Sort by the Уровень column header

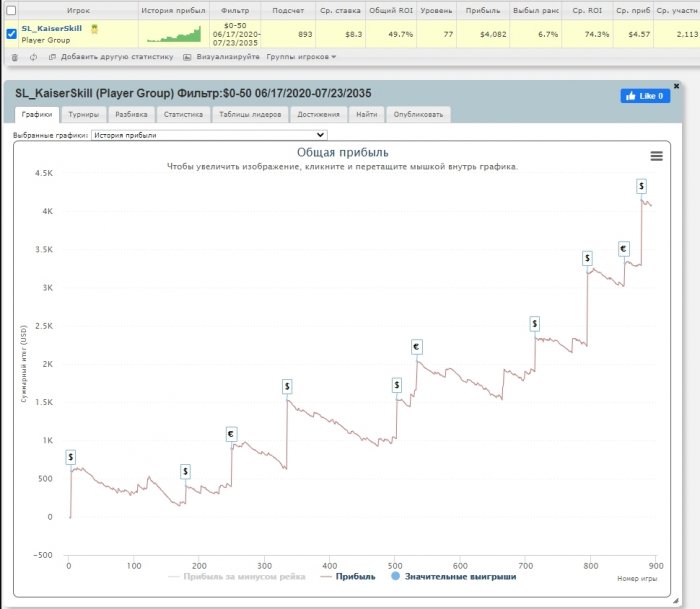click(436, 10)
